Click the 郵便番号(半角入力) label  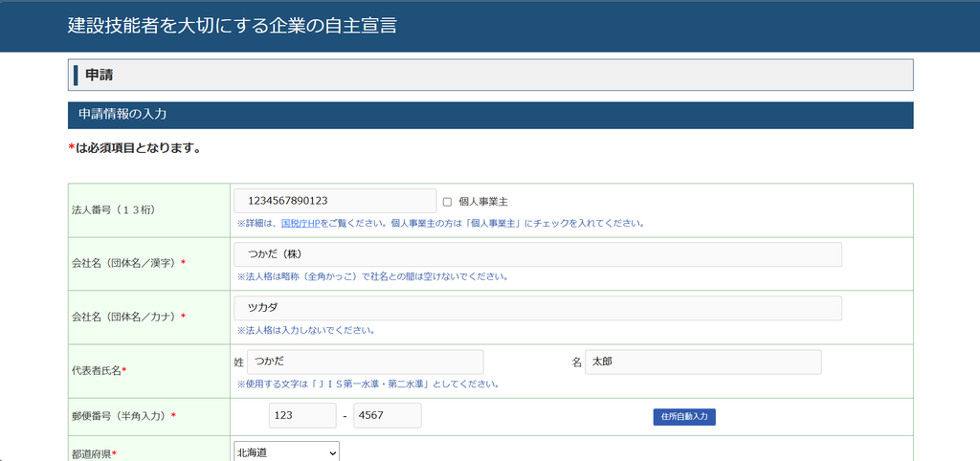coord(123,415)
